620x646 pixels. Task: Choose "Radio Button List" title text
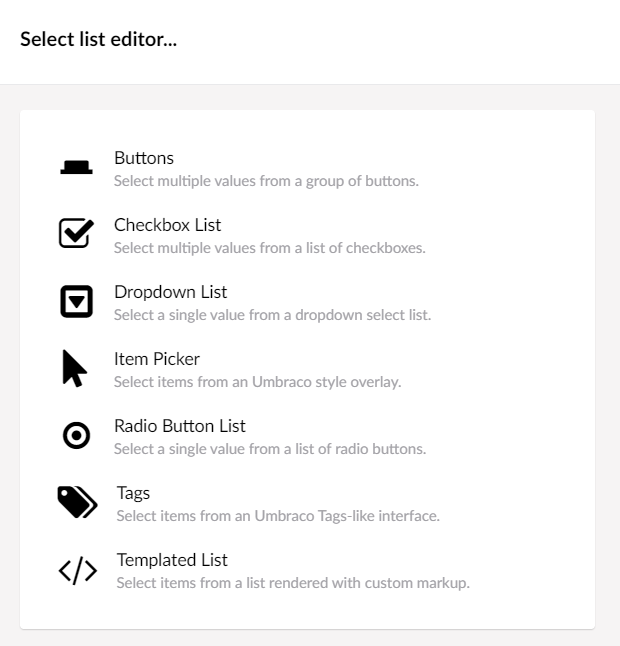180,426
